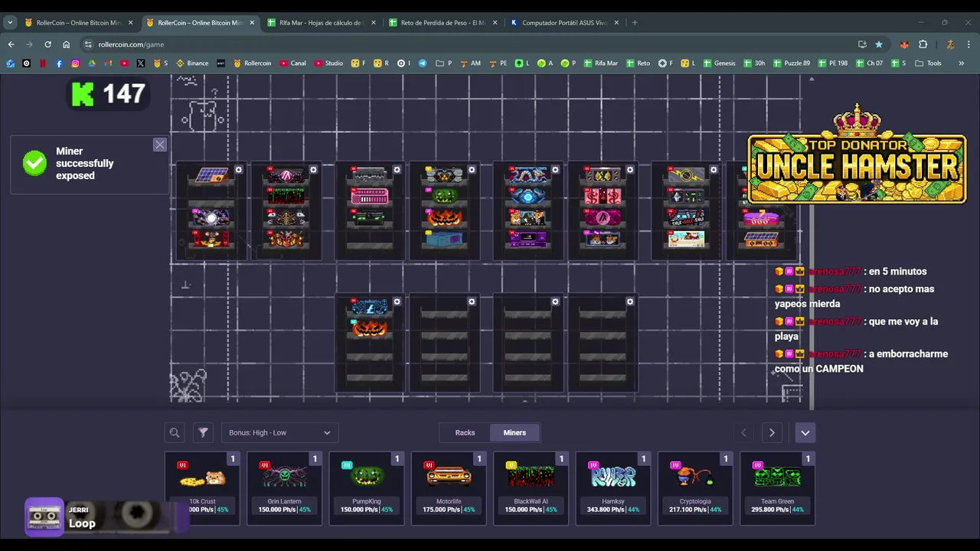Open options icon of solar-panel miner rack
The height and width of the screenshot is (551, 980).
coord(239,170)
